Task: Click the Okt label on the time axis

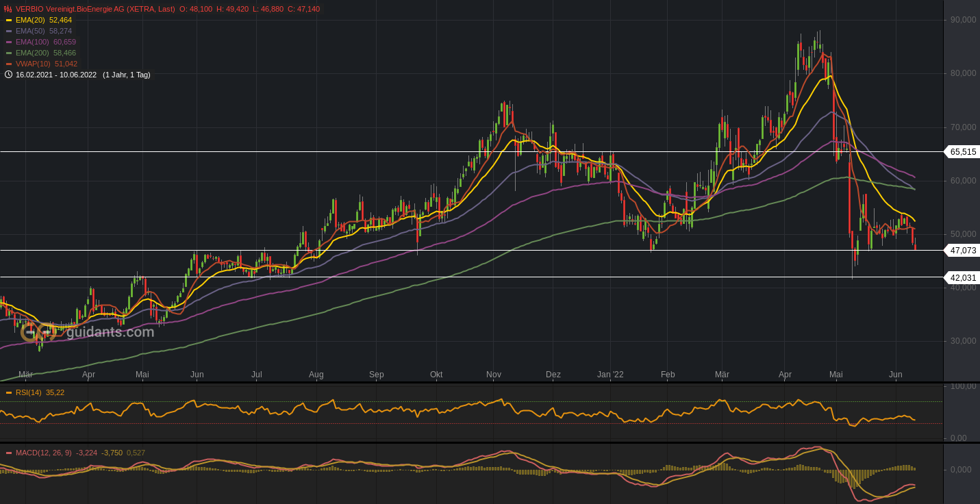Action: click(436, 375)
